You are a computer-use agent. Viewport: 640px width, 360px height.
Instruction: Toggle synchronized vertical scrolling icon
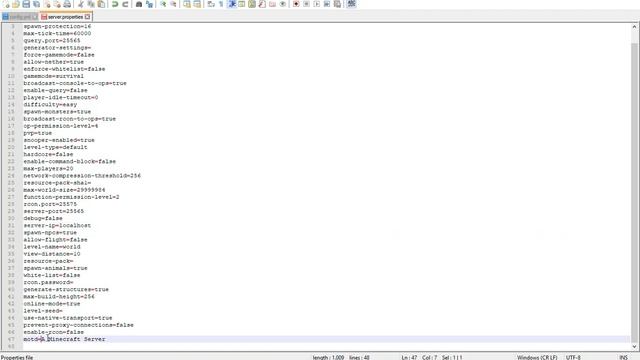coord(187,4)
